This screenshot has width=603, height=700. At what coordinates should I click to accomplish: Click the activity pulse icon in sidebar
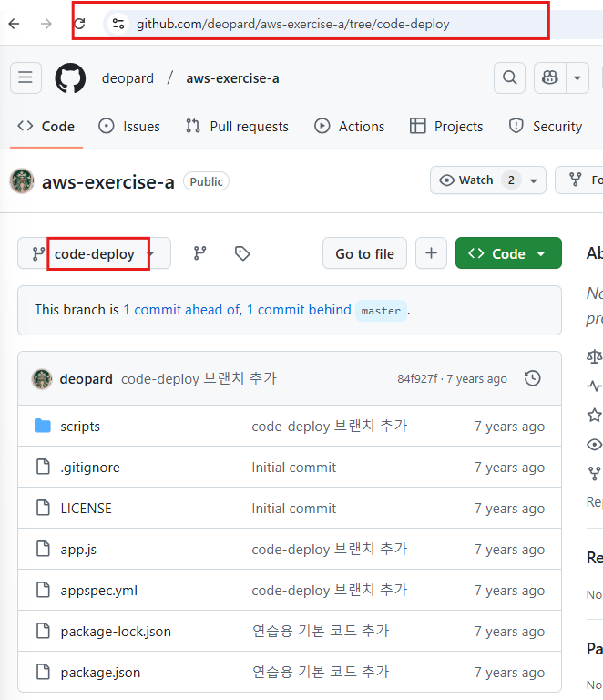[x=595, y=386]
